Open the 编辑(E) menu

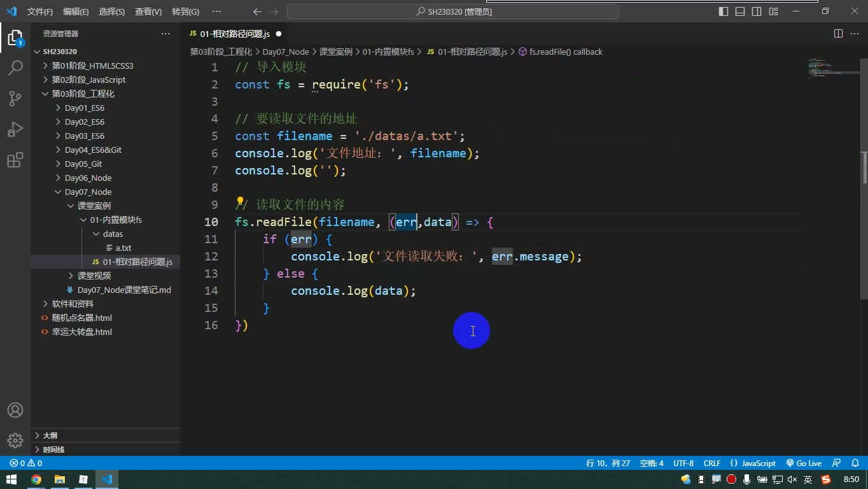[76, 11]
